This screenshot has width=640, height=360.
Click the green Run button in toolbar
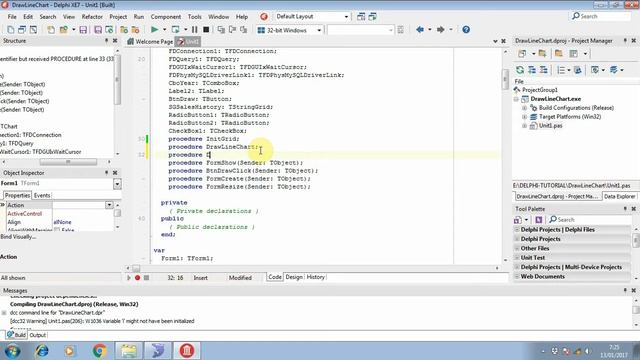(154, 30)
